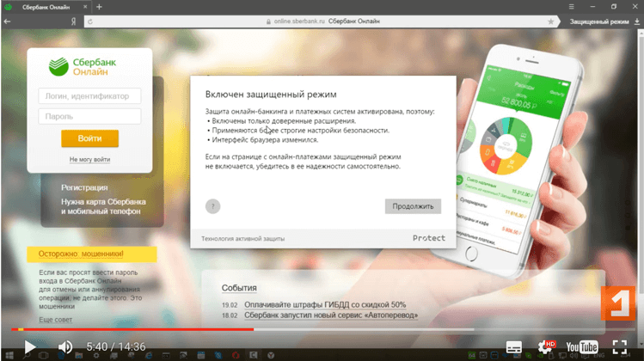The width and height of the screenshot is (644, 361).
Task: Close the Сбербанк Онлайн tab
Action: [85, 7]
